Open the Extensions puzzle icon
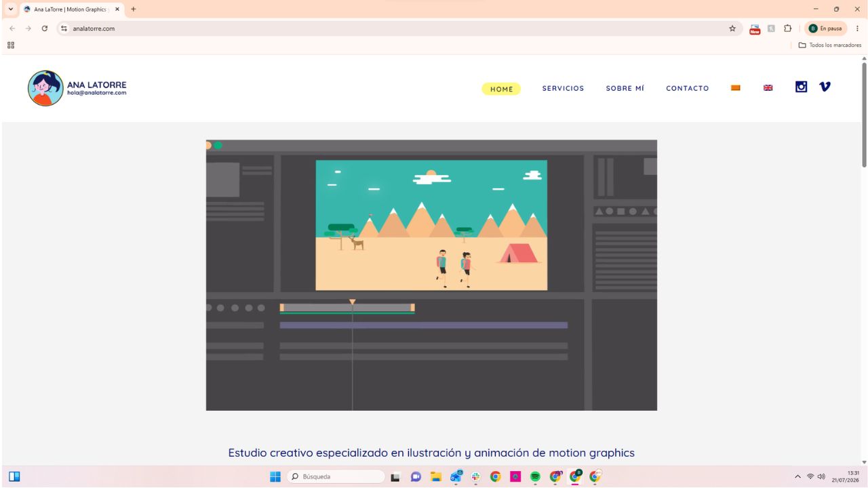This screenshot has height=488, width=868. 788,28
